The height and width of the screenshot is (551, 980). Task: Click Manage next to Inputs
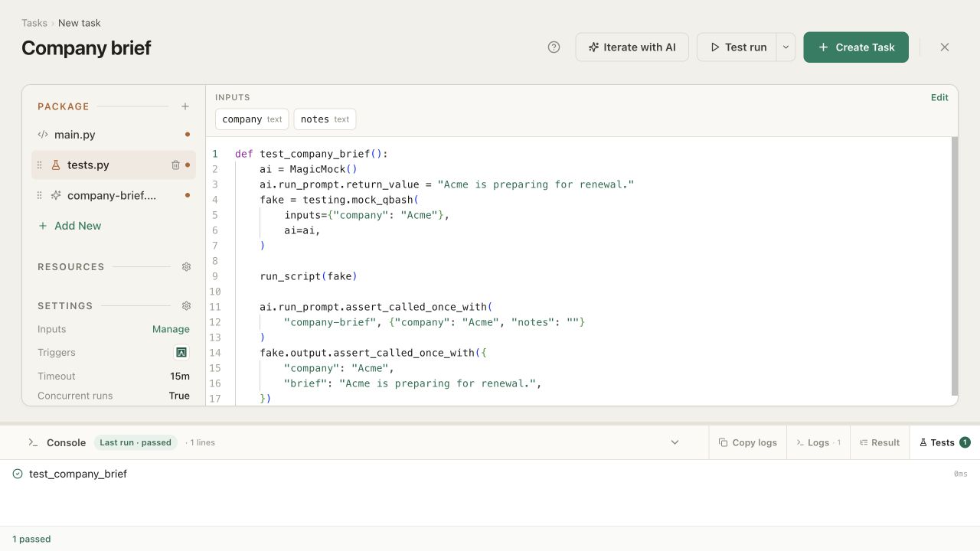[171, 329]
